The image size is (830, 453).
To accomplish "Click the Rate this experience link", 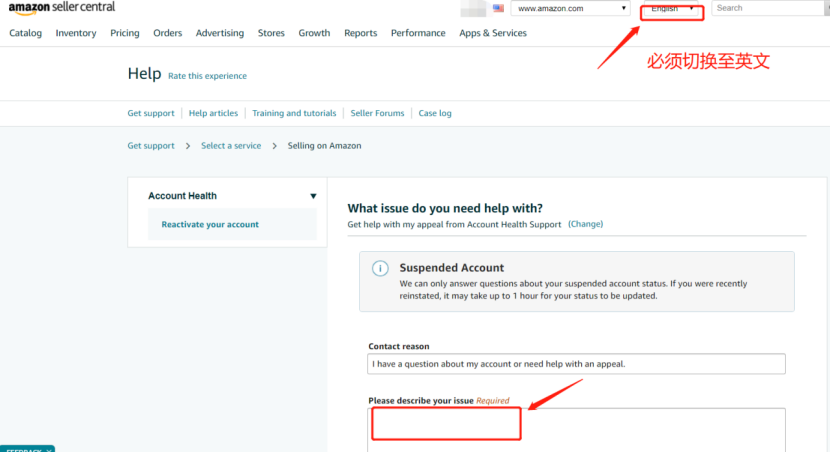I will (x=208, y=76).
